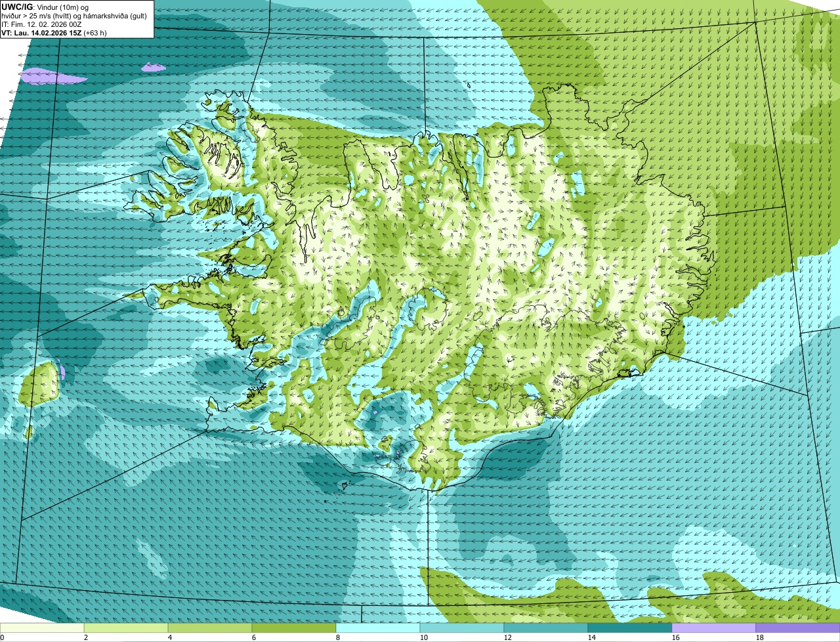Click the 'IT: Fim. 12. 02. 2026 00Z' line

41,24
